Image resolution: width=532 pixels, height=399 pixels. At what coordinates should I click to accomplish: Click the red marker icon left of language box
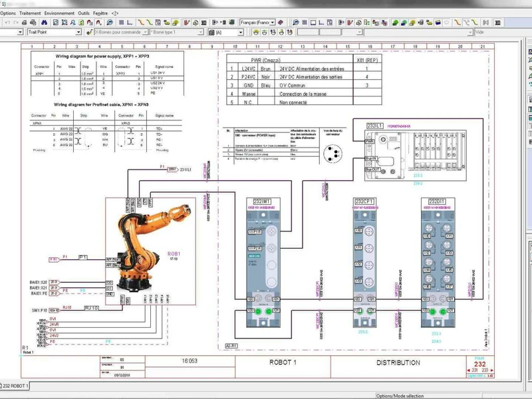pos(186,23)
